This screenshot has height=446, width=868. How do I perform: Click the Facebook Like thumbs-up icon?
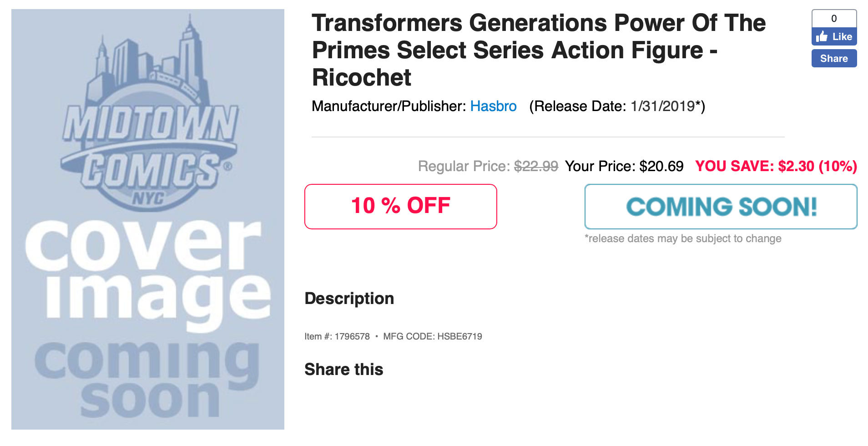(x=822, y=36)
